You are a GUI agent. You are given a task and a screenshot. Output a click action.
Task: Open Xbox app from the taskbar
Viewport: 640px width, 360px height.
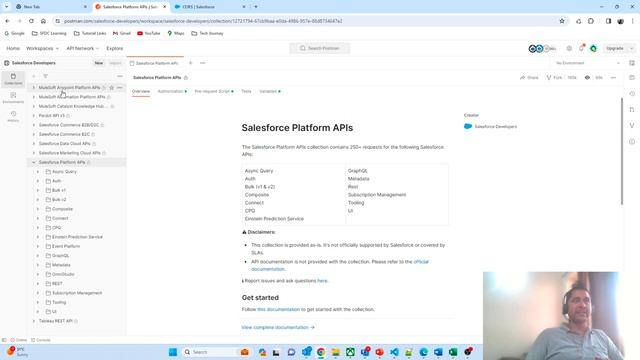pos(350,352)
